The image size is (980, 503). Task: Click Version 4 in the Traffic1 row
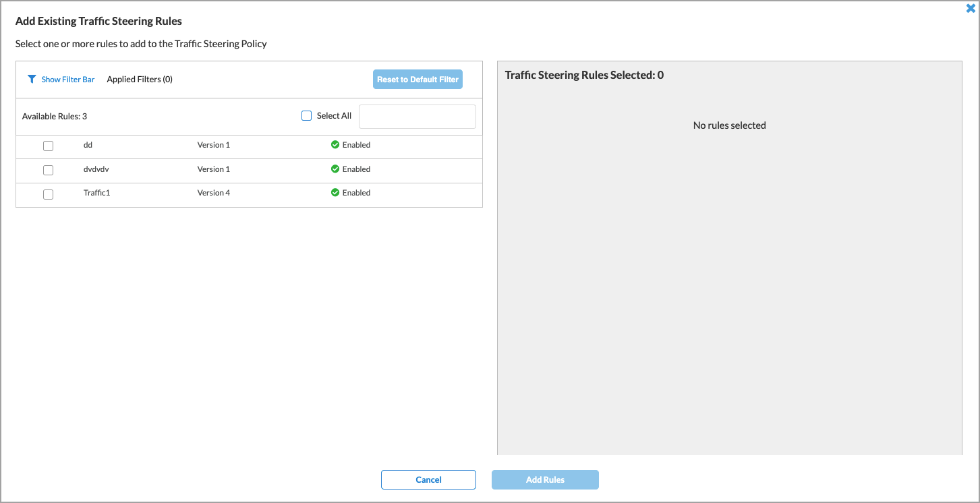point(214,193)
